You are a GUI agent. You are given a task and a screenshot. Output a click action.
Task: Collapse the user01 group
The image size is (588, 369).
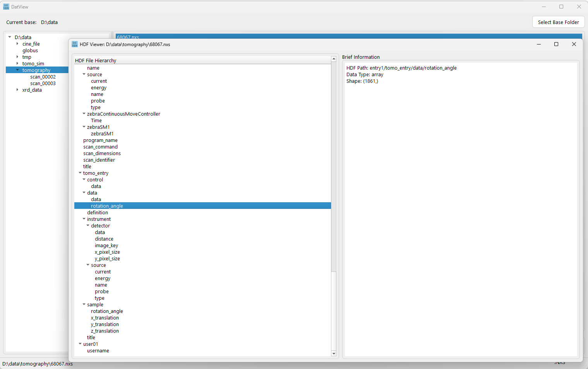pyautogui.click(x=80, y=344)
